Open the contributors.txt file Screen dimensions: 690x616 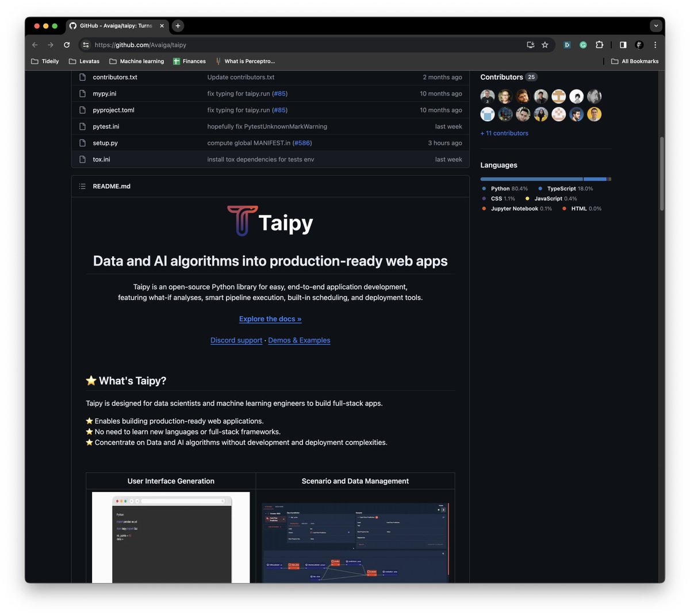point(115,77)
